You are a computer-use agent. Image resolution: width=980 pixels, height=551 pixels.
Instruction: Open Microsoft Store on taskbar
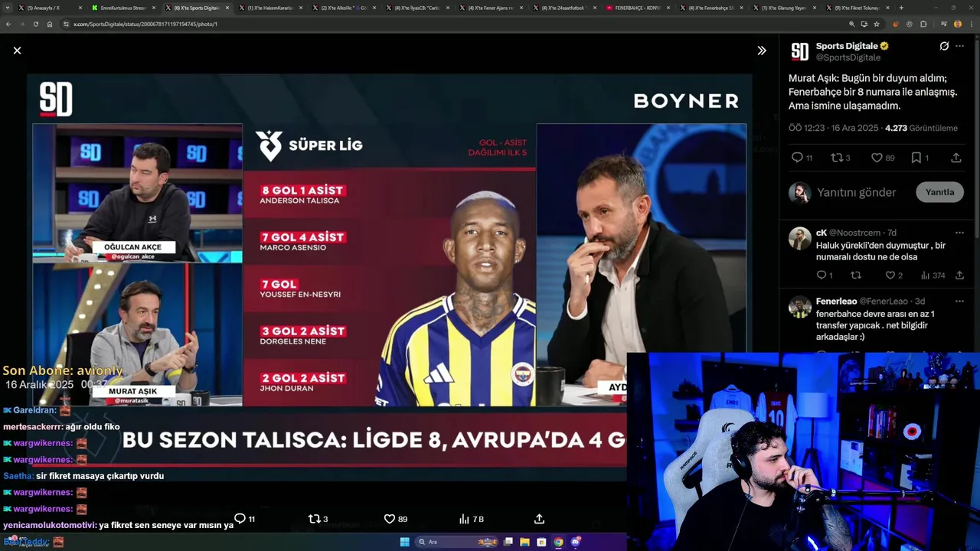click(541, 542)
